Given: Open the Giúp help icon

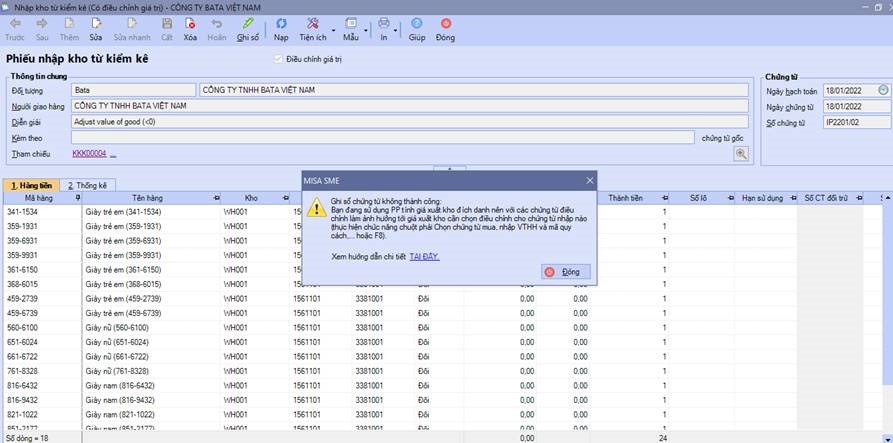Looking at the screenshot, I should pos(417,24).
